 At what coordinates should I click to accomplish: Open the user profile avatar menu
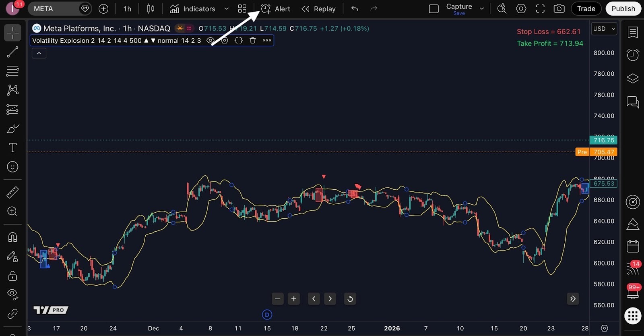click(12, 8)
